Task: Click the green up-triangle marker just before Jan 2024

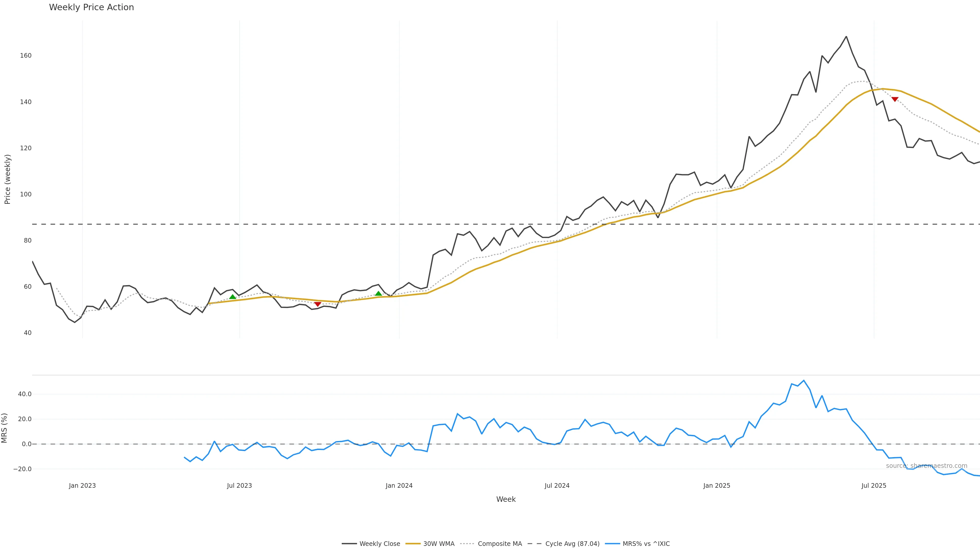Action: point(378,294)
